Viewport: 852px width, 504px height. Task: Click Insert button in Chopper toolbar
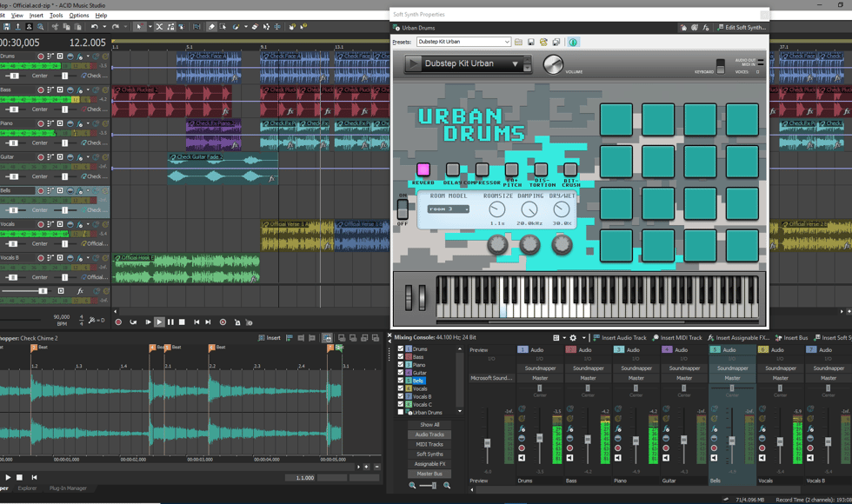pyautogui.click(x=270, y=338)
